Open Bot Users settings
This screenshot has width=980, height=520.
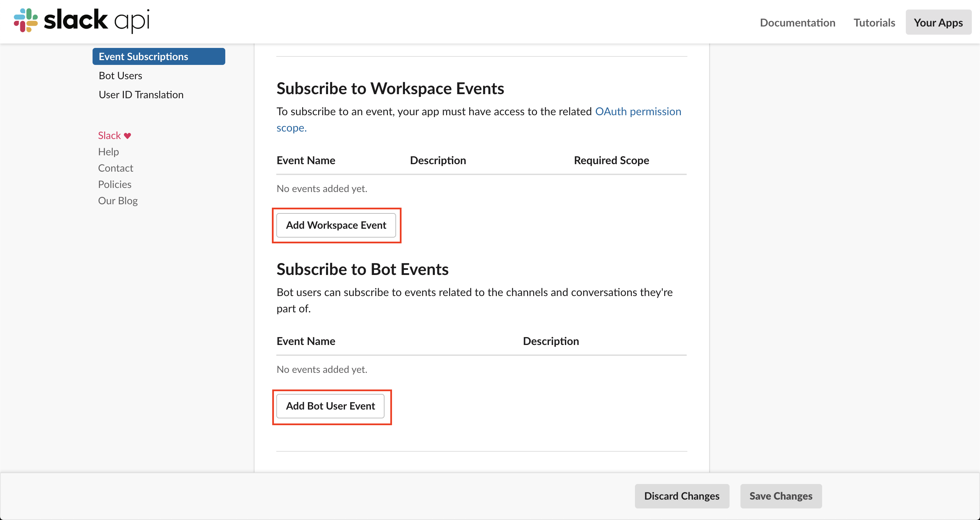(120, 75)
